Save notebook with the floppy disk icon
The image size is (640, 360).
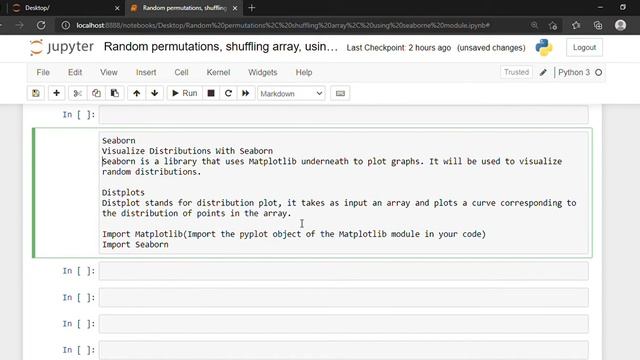point(36,93)
